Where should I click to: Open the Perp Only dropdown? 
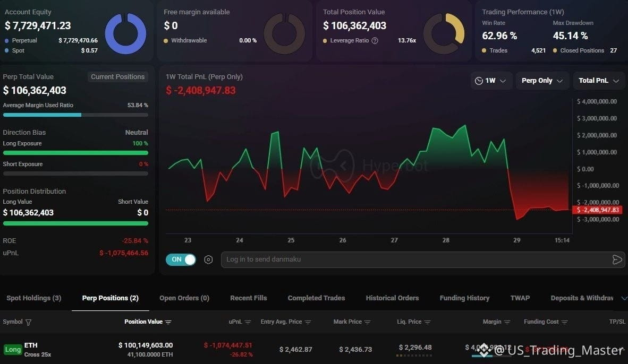[542, 81]
